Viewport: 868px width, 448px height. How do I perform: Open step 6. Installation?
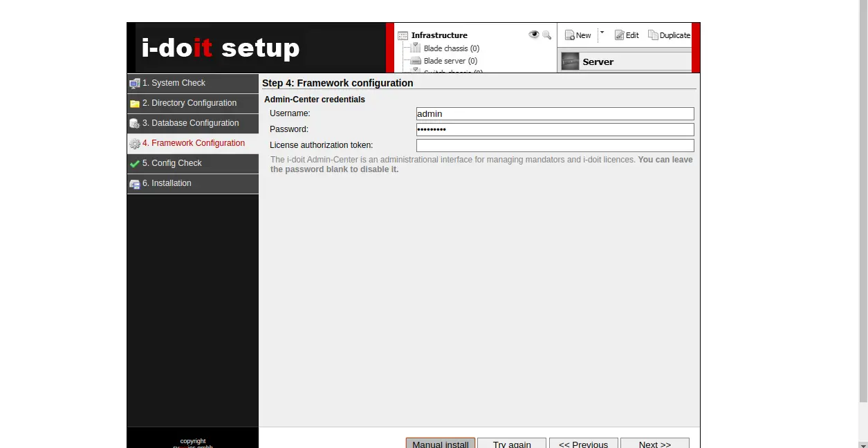192,183
